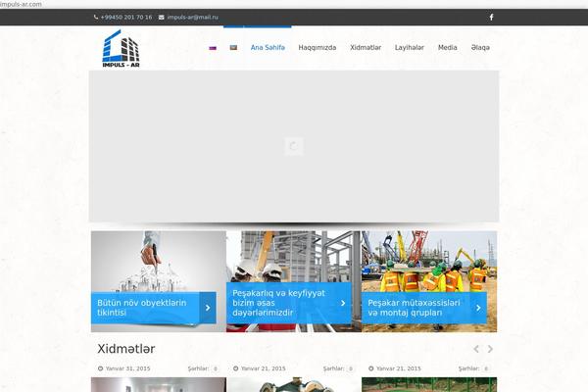Click the phone icon beside +99450 201 70 16
The height and width of the screenshot is (392, 588).
[x=96, y=18]
